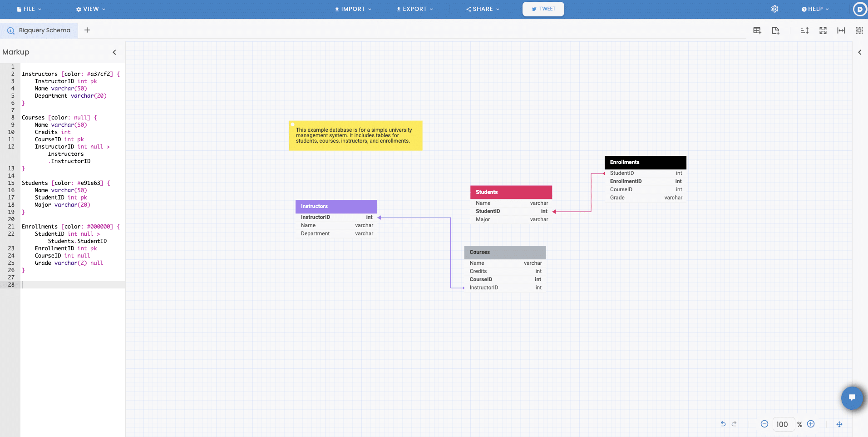Redo the last change

pos(733,424)
